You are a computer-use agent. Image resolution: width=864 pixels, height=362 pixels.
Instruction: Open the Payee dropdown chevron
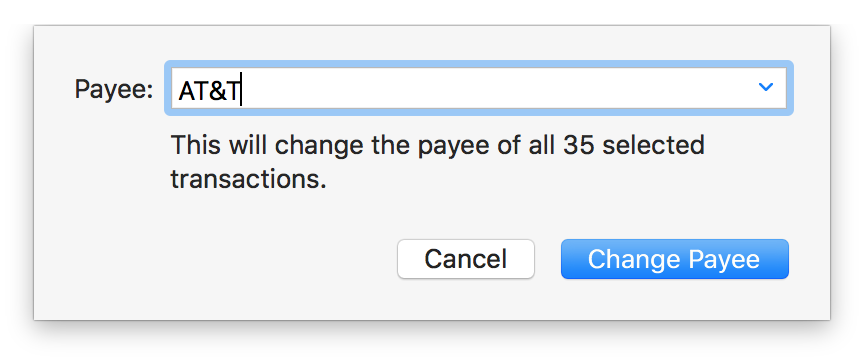765,87
